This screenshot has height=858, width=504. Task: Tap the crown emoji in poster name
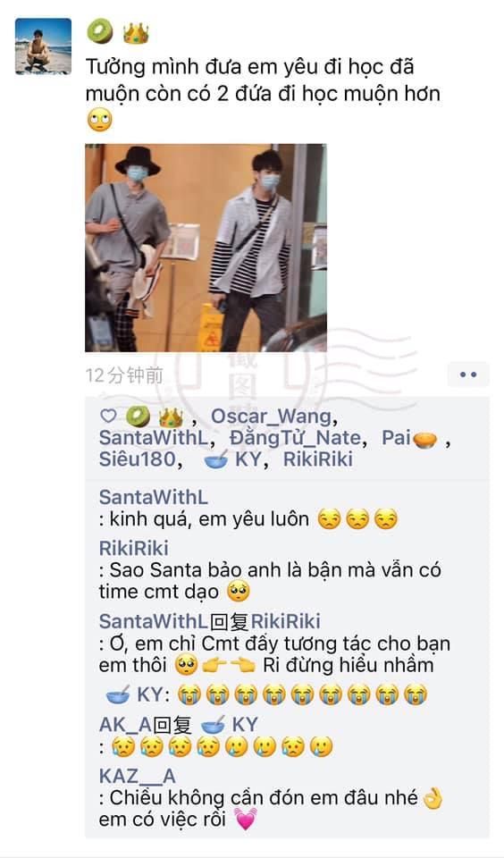click(136, 33)
